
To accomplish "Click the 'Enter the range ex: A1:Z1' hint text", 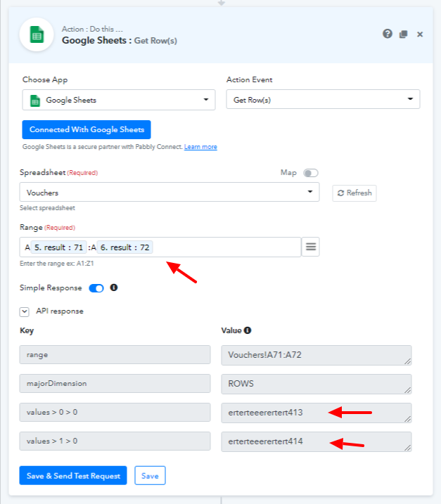I will coord(56,264).
